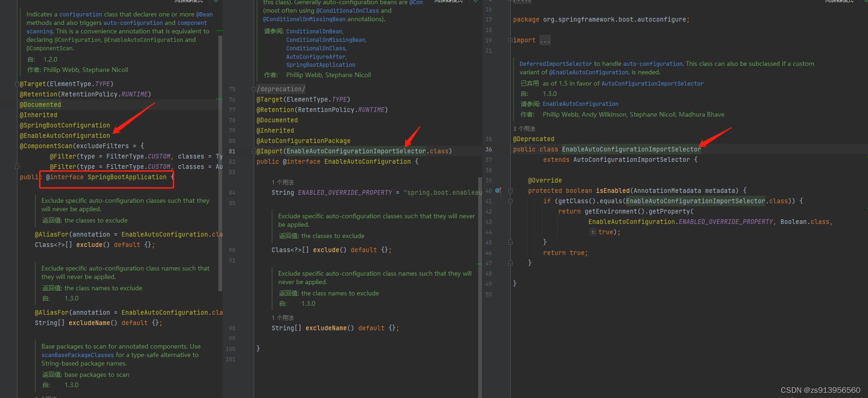868x398 pixels.
Task: Click EnableAutoConfiguration interface name on line 82
Action: click(368, 162)
